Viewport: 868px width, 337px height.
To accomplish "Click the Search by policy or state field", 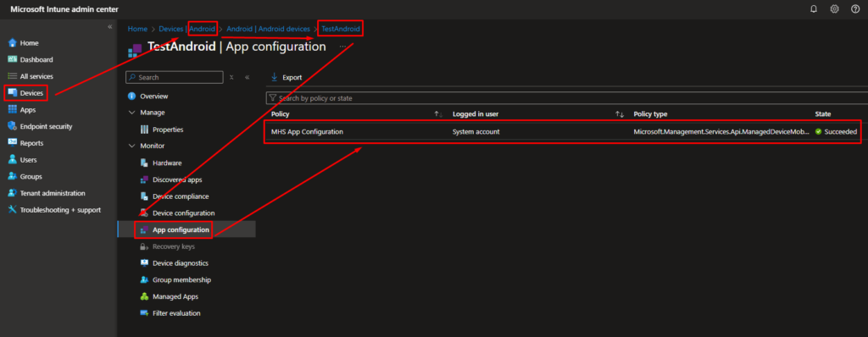I will pos(567,98).
